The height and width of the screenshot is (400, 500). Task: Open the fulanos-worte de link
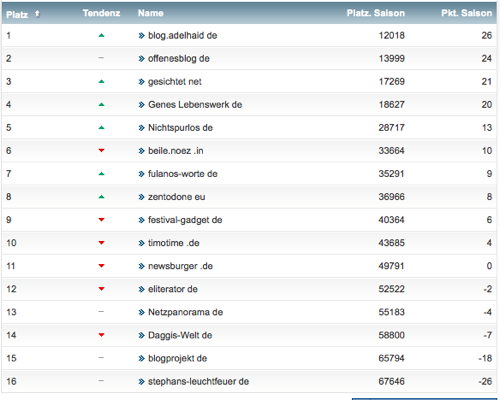(x=183, y=174)
